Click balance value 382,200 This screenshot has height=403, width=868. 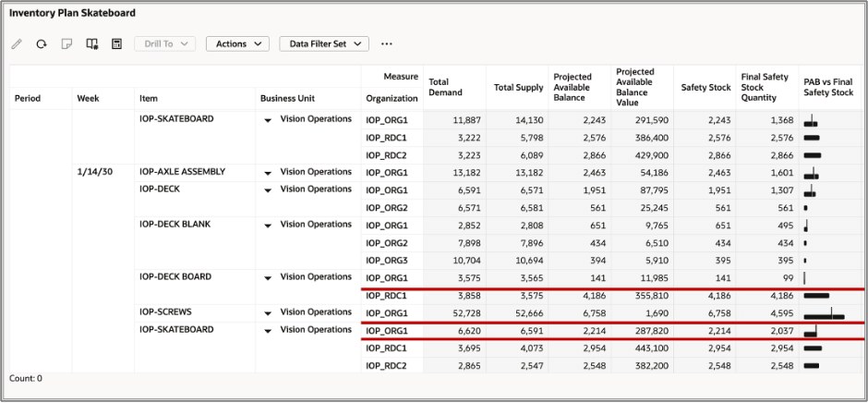click(653, 366)
